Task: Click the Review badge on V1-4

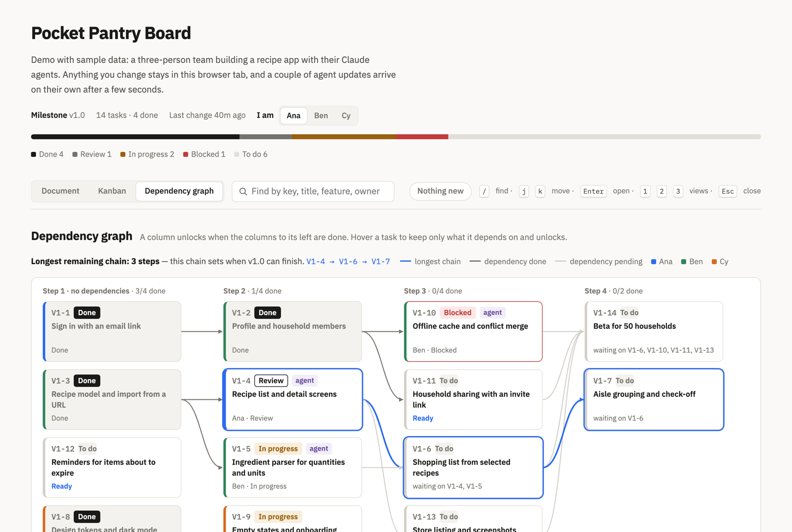Action: pyautogui.click(x=271, y=381)
